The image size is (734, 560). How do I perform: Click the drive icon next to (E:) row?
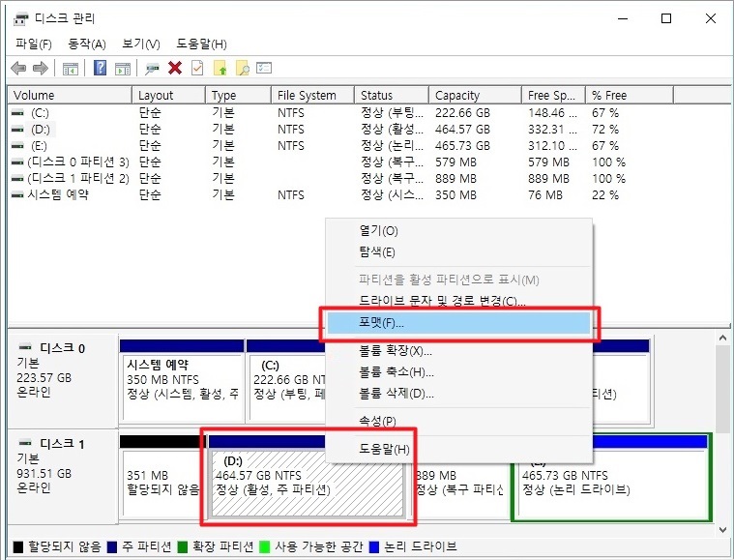(x=17, y=146)
